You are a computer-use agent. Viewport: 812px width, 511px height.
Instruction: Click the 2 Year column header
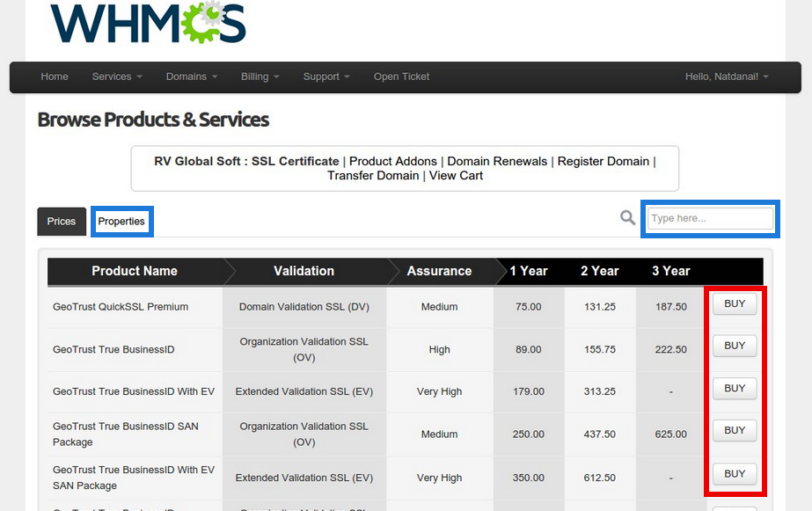point(600,271)
